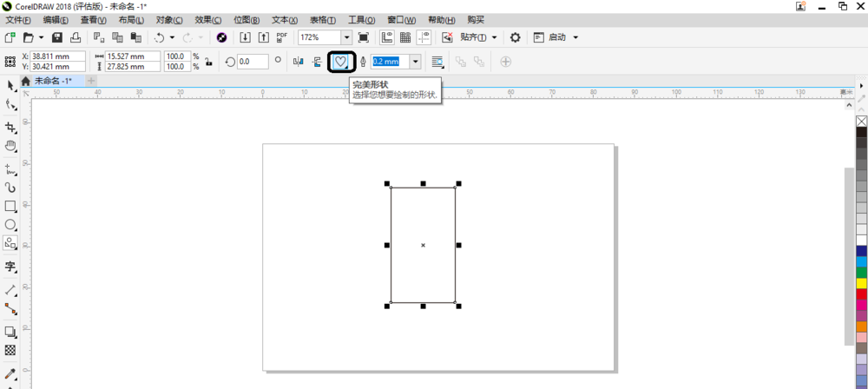The width and height of the screenshot is (868, 389).
Task: Click the object origin grid icon
Action: pos(10,62)
